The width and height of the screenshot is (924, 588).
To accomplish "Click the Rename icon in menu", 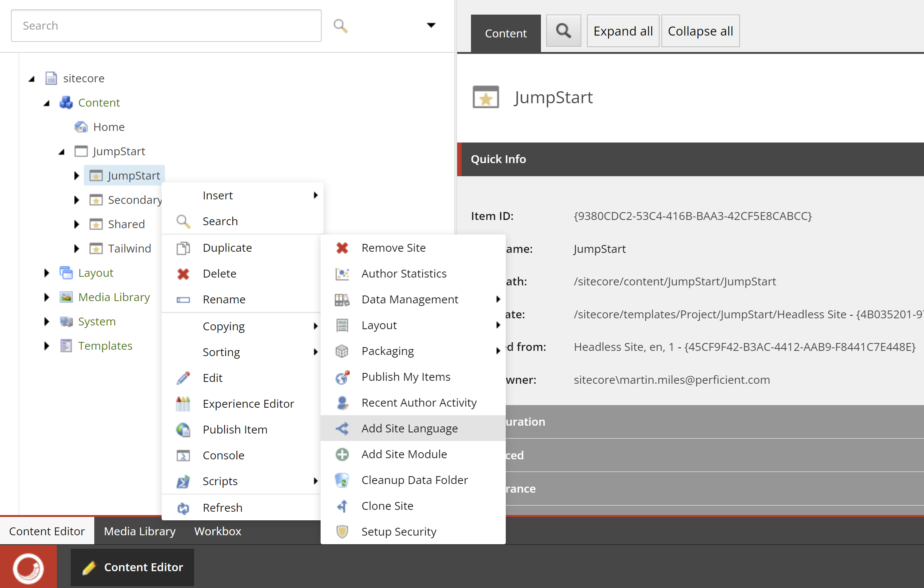I will point(183,300).
